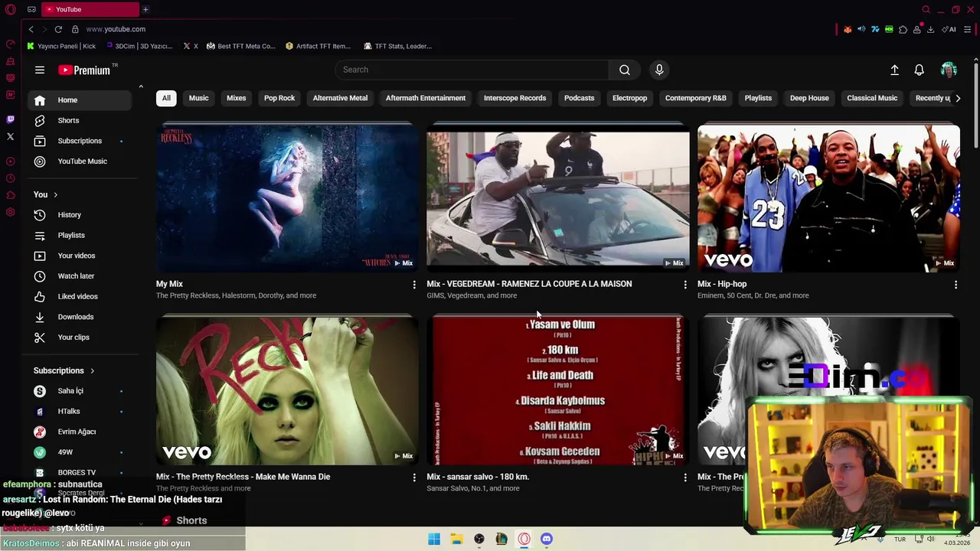Open the Hip-hop mix thumbnail
This screenshot has width=980, height=551.
pyautogui.click(x=828, y=197)
